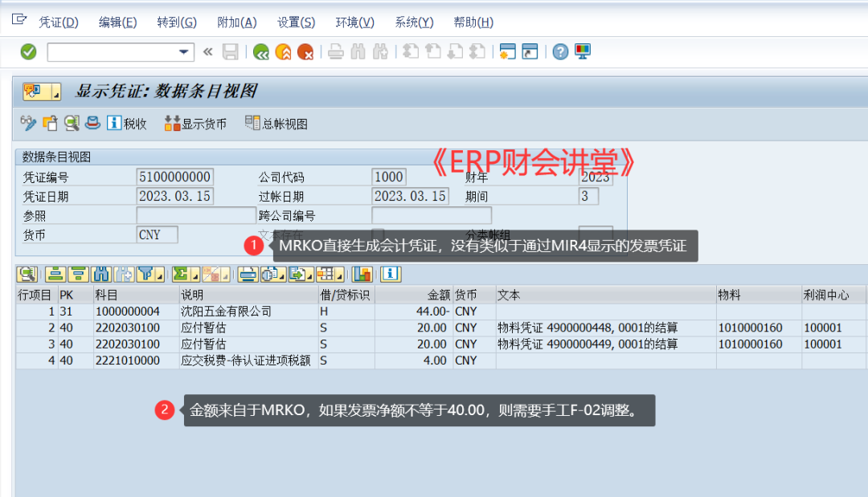The image size is (868, 497).
Task: Open the filter icon dropdown arrow
Action: pyautogui.click(x=159, y=277)
